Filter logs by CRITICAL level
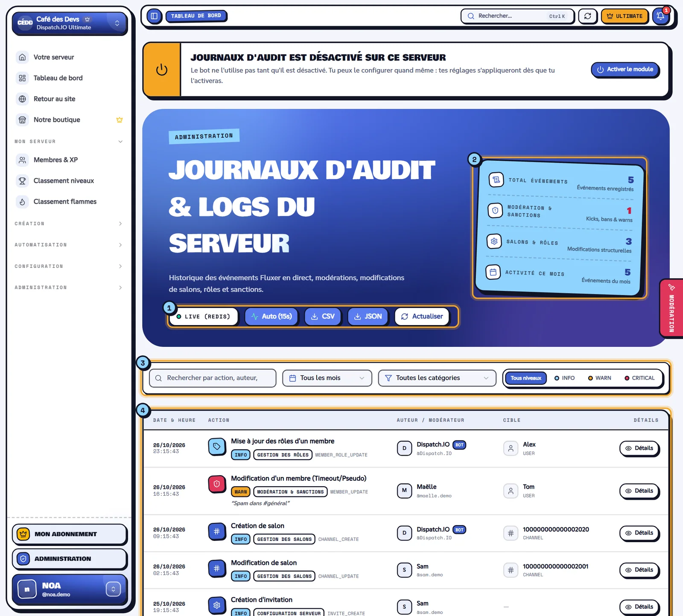The height and width of the screenshot is (616, 683). click(x=639, y=378)
